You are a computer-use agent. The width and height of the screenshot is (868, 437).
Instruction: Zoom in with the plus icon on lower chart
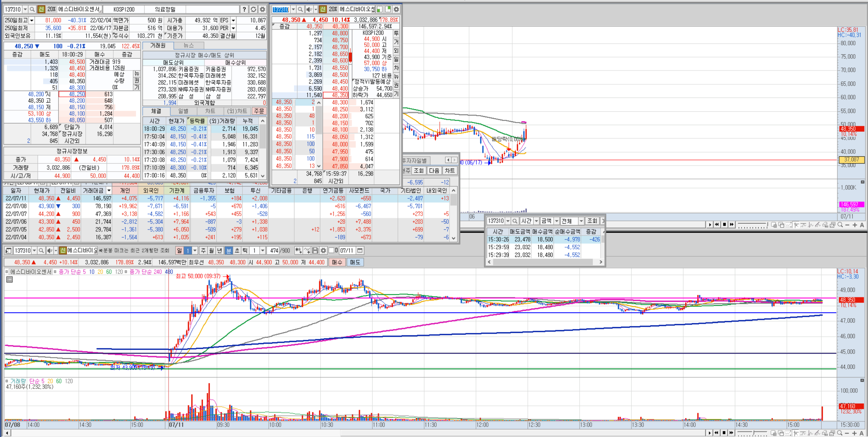(855, 433)
